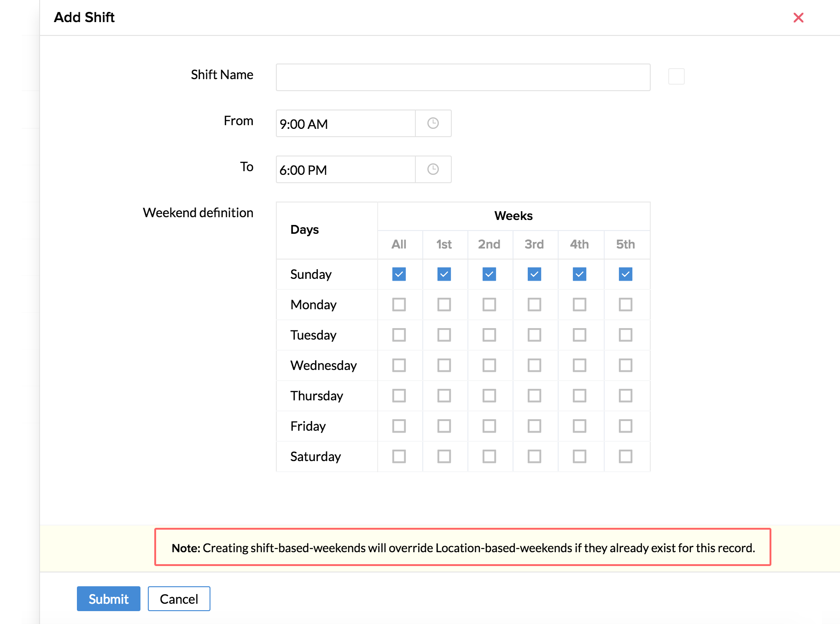This screenshot has height=624, width=840.
Task: Click the Shift Name text field
Action: (x=463, y=77)
